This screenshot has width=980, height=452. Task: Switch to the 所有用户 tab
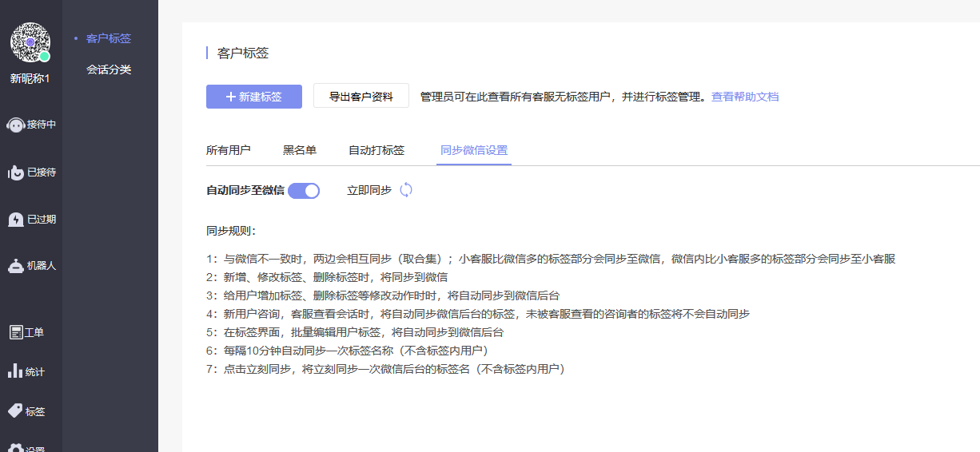229,150
